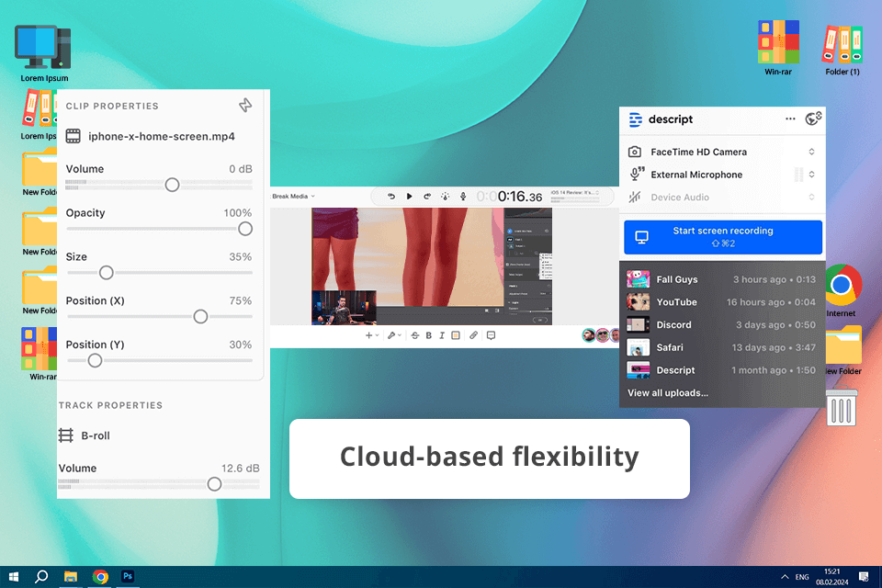Image resolution: width=882 pixels, height=588 pixels.
Task: Open the Discord recording
Action: click(x=720, y=324)
